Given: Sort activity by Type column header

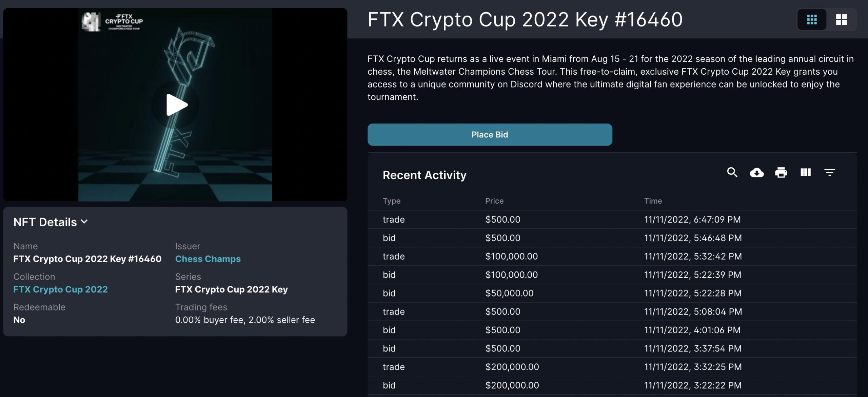Looking at the screenshot, I should 391,201.
